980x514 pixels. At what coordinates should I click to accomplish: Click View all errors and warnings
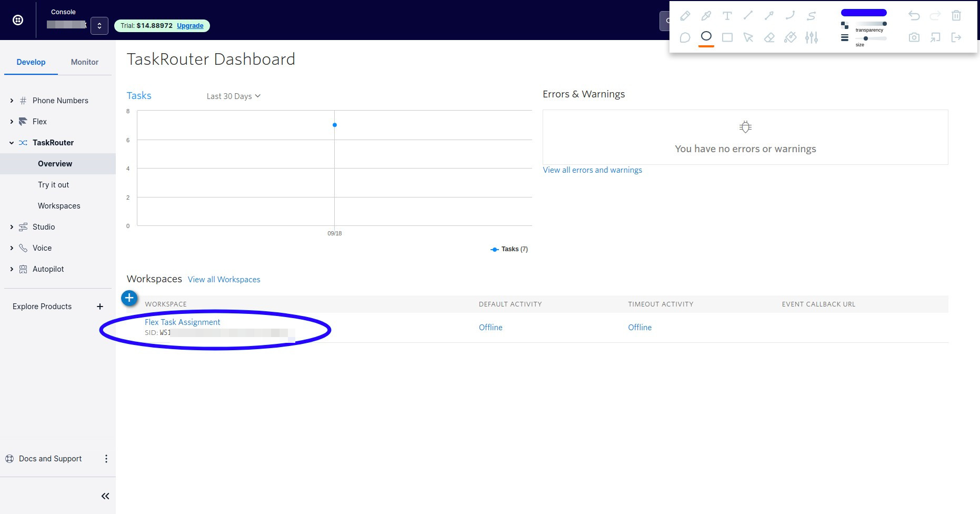[x=593, y=170]
